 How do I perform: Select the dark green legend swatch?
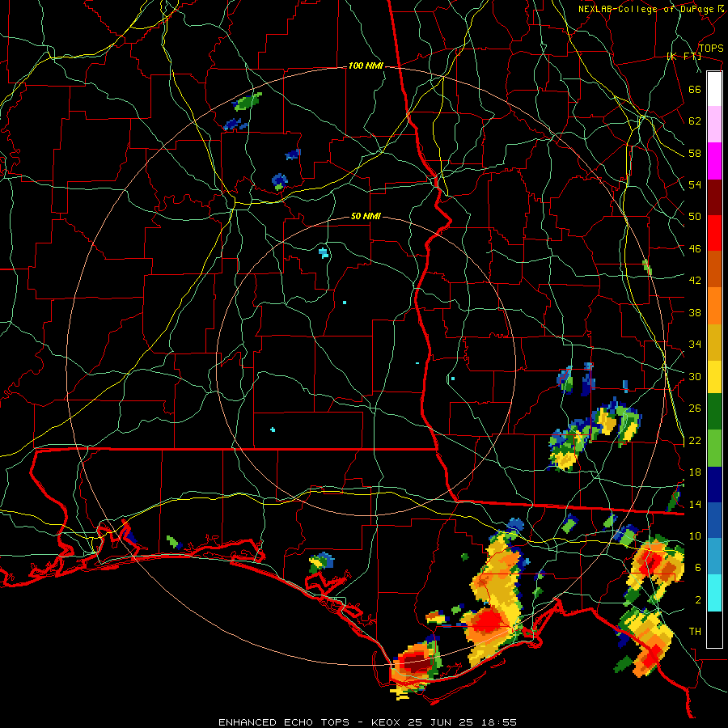(714, 412)
